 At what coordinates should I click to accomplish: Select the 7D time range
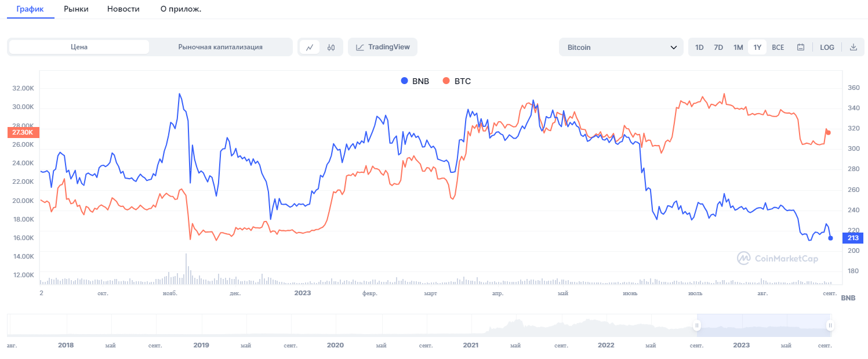[x=718, y=47]
